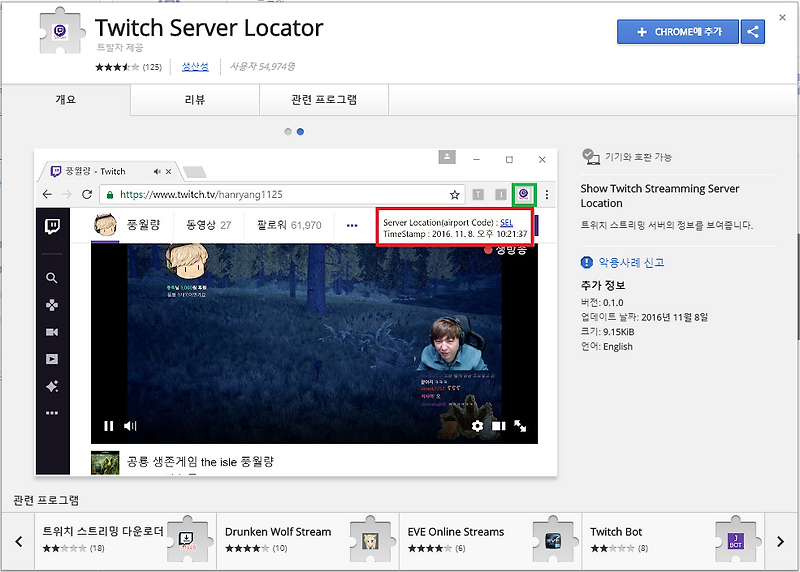
Task: Pause the Twitch video player
Action: [x=109, y=426]
